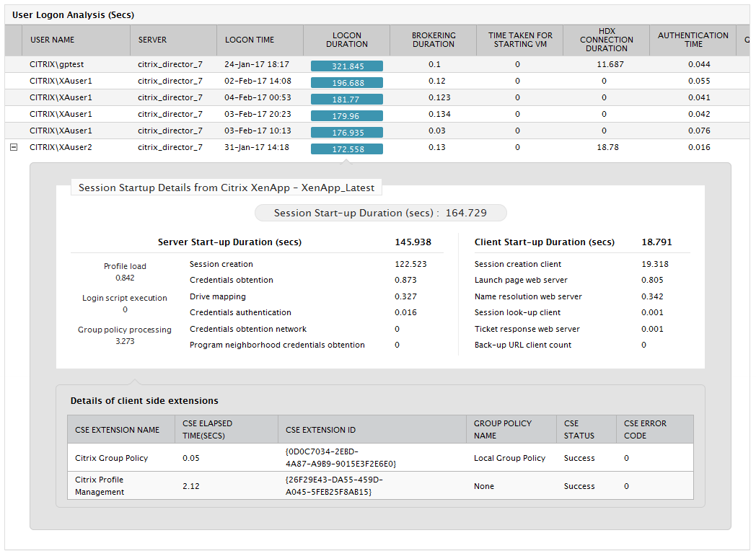Click the 181.77 logon duration bar
This screenshot has width=756, height=551.
coord(347,100)
